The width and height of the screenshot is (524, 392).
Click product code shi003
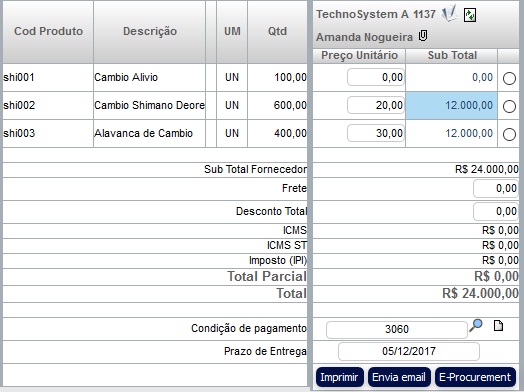pos(19,134)
